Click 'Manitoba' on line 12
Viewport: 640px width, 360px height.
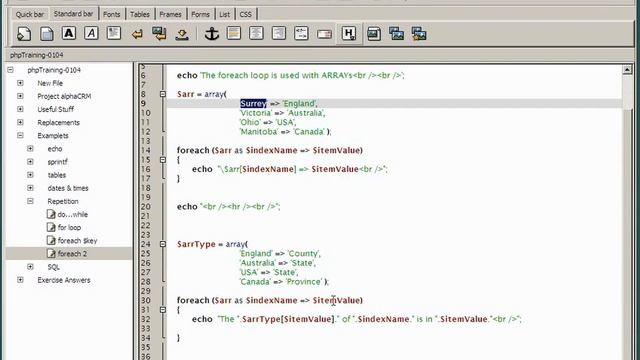(259, 131)
